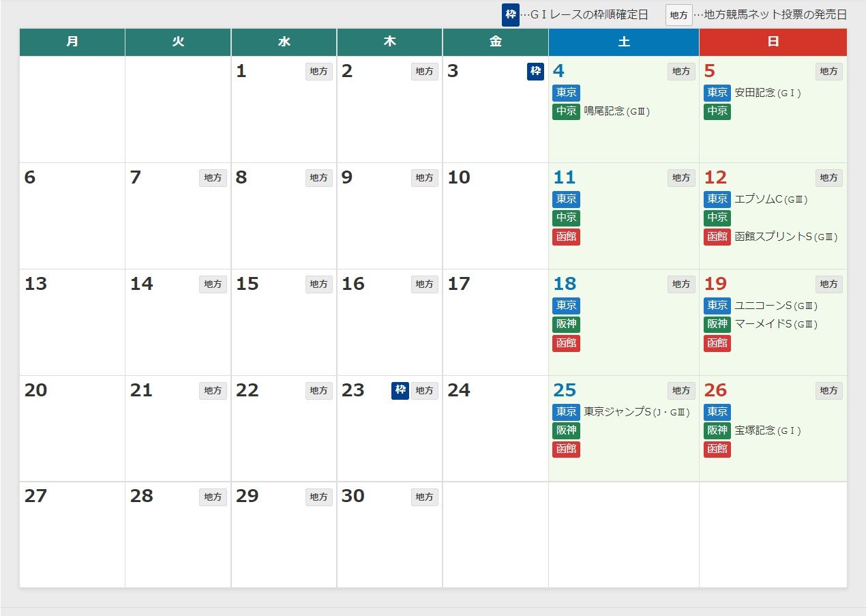Viewport: 868px width, 616px height.
Task: Open the 東京 venue on Saturday 4
Action: tap(567, 93)
